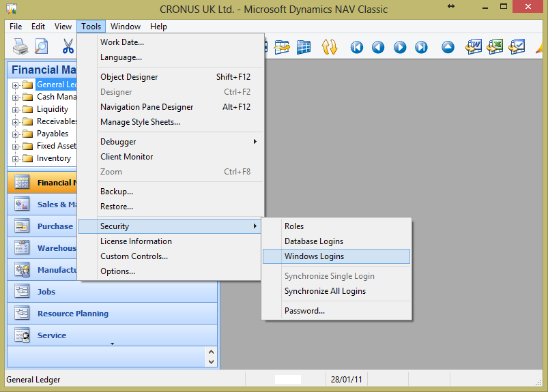Go to the first record

[356, 47]
